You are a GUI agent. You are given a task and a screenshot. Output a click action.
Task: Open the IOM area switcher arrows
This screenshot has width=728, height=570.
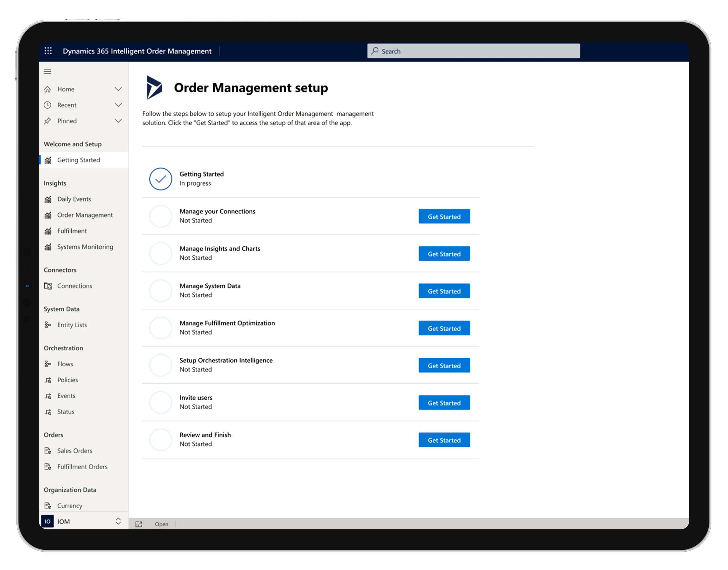click(118, 521)
